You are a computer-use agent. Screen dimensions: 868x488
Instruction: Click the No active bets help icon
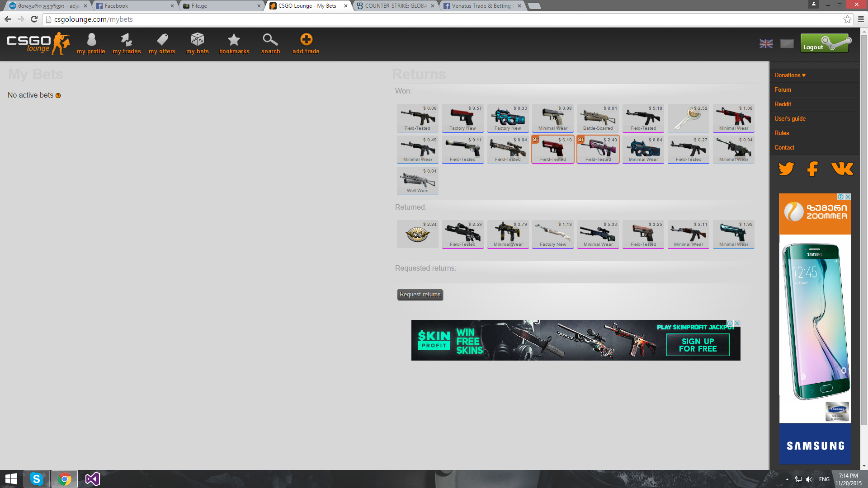tap(58, 96)
